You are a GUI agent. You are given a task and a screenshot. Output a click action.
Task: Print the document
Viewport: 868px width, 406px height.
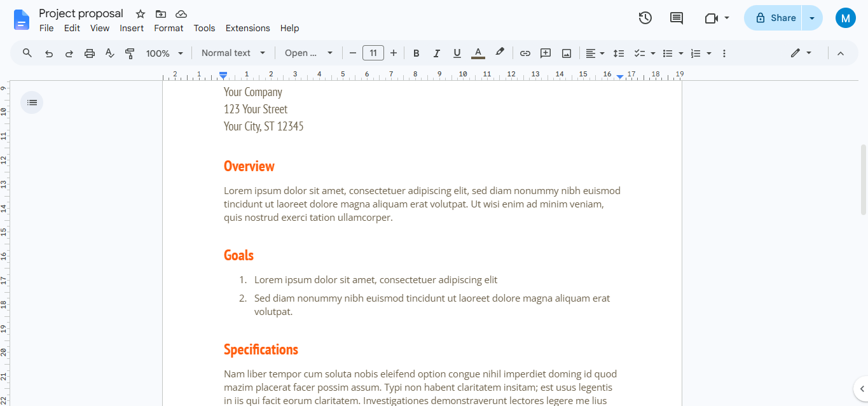(90, 53)
